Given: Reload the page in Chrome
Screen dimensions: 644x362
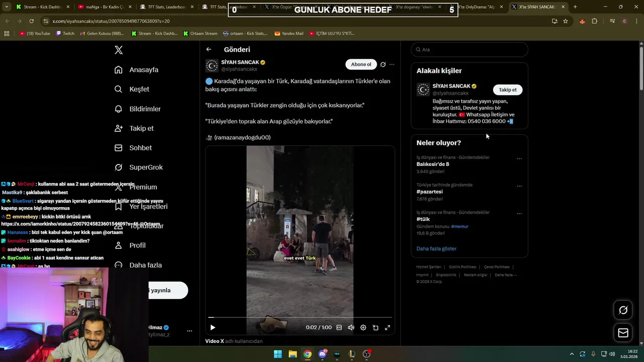Looking at the screenshot, I should (x=31, y=21).
